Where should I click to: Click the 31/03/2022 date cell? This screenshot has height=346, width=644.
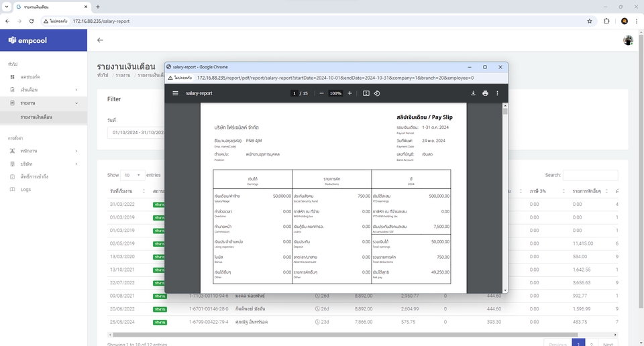coord(122,204)
